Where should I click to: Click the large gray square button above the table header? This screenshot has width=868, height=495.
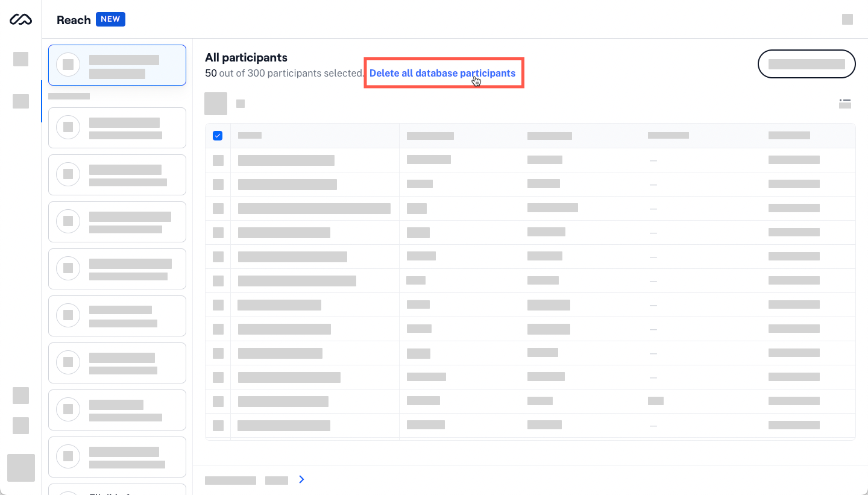pos(216,104)
